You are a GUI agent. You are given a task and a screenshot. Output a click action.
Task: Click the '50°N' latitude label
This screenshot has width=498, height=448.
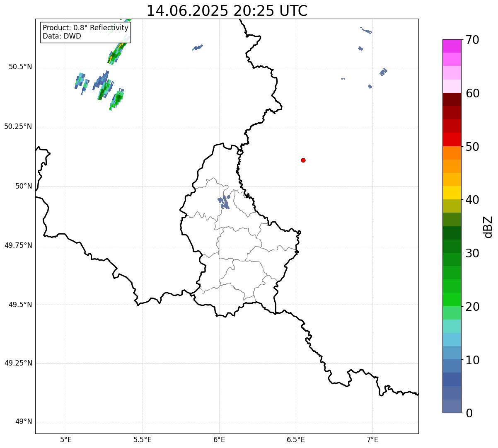(24, 186)
